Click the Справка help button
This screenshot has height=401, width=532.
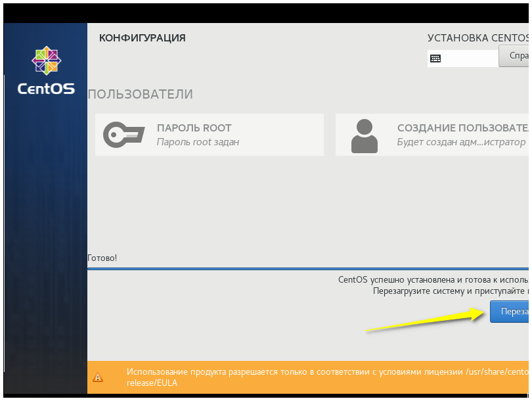(x=514, y=56)
